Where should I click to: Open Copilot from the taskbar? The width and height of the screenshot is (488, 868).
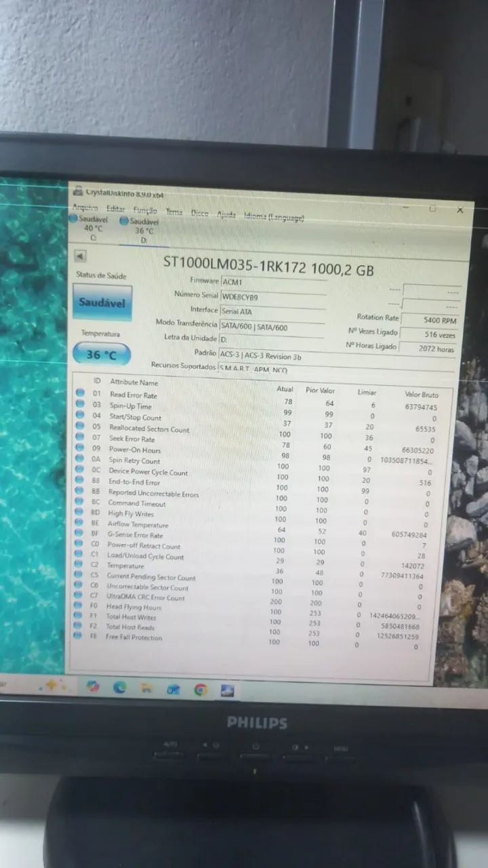(94, 686)
